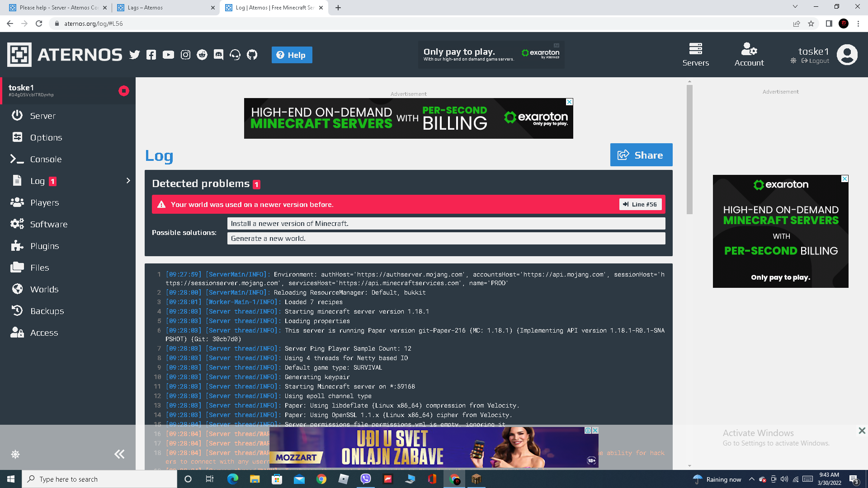868x488 pixels.
Task: Open Chrome menu three dots
Action: coord(858,23)
